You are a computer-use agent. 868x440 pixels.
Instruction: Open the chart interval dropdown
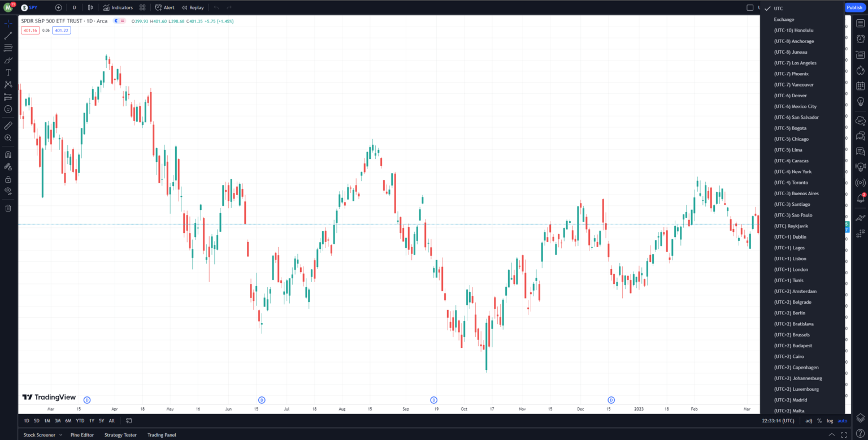point(74,7)
